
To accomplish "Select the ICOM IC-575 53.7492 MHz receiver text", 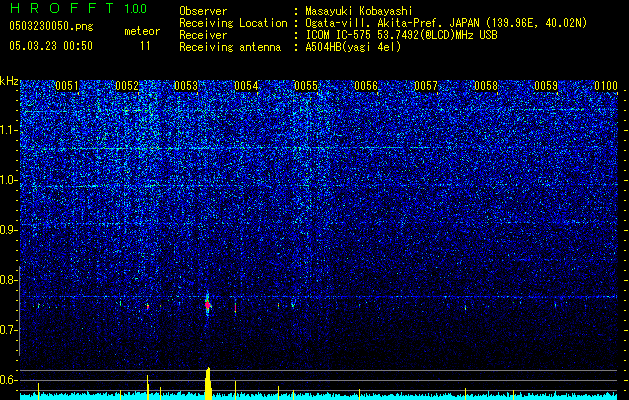I will 401,35.
